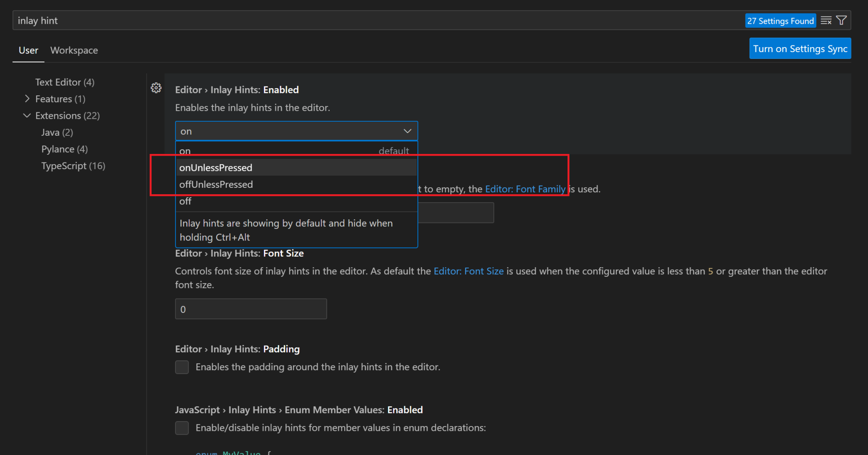Click the Turn on Settings Sync button
The width and height of the screenshot is (868, 455).
pos(800,48)
